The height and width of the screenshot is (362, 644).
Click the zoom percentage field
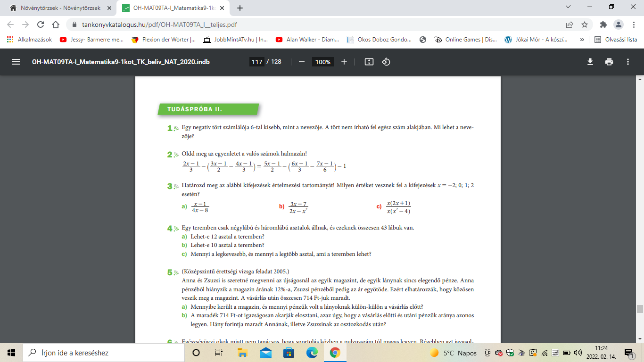[322, 62]
